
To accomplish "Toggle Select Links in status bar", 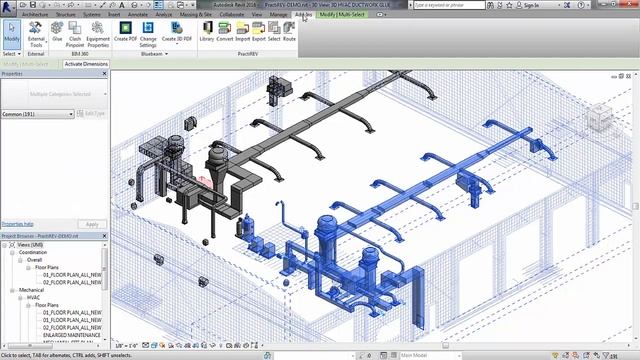I will pos(555,356).
